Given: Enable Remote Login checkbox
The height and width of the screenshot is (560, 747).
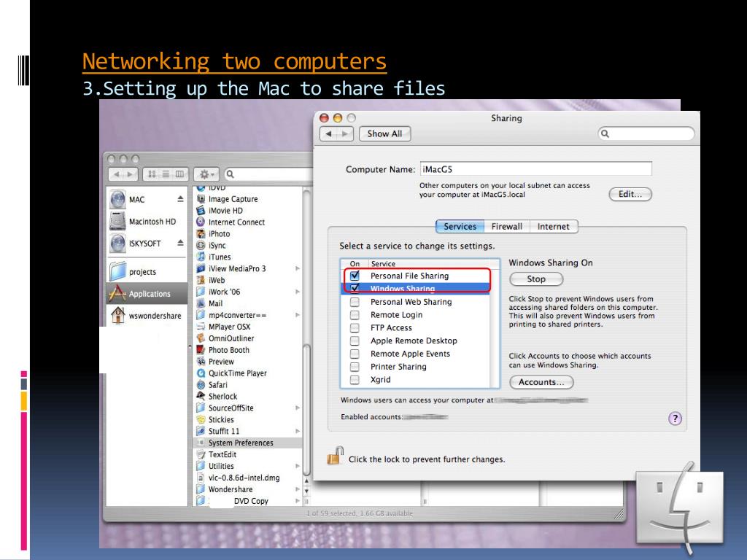Looking at the screenshot, I should [x=355, y=315].
